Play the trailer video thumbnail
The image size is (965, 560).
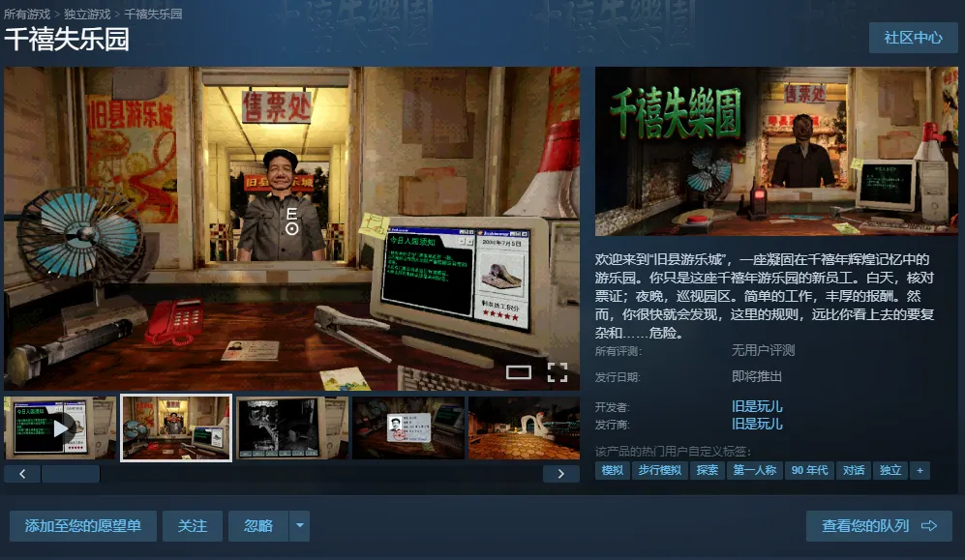pyautogui.click(x=60, y=427)
